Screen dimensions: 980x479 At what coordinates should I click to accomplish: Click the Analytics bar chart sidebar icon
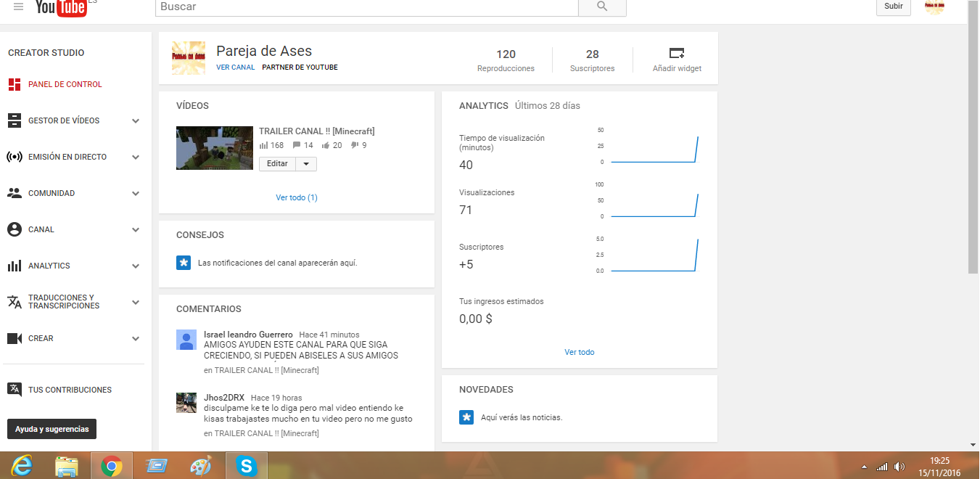coord(15,266)
